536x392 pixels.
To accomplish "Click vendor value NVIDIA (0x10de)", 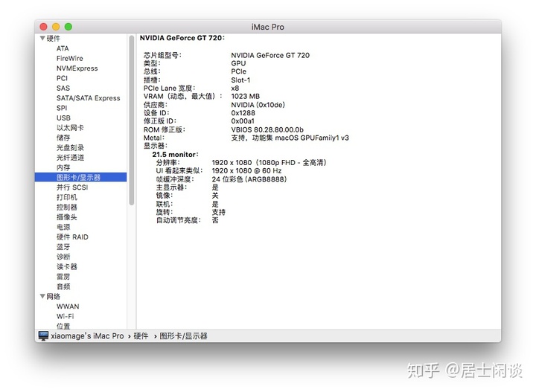I will [x=258, y=105].
